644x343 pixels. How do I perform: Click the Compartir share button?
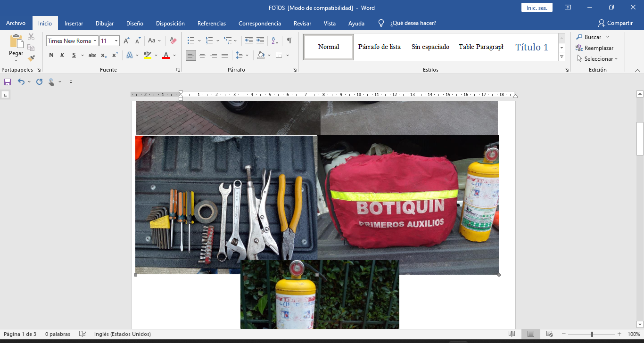coord(615,23)
